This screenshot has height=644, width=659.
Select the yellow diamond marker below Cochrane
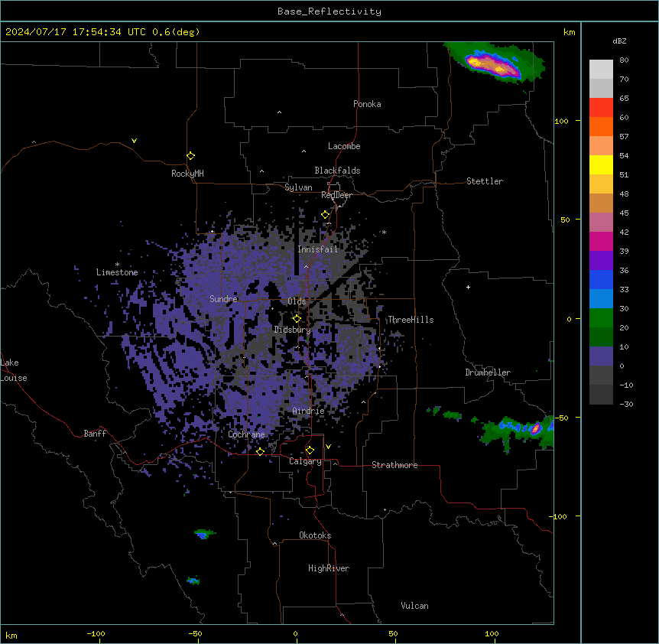(260, 451)
